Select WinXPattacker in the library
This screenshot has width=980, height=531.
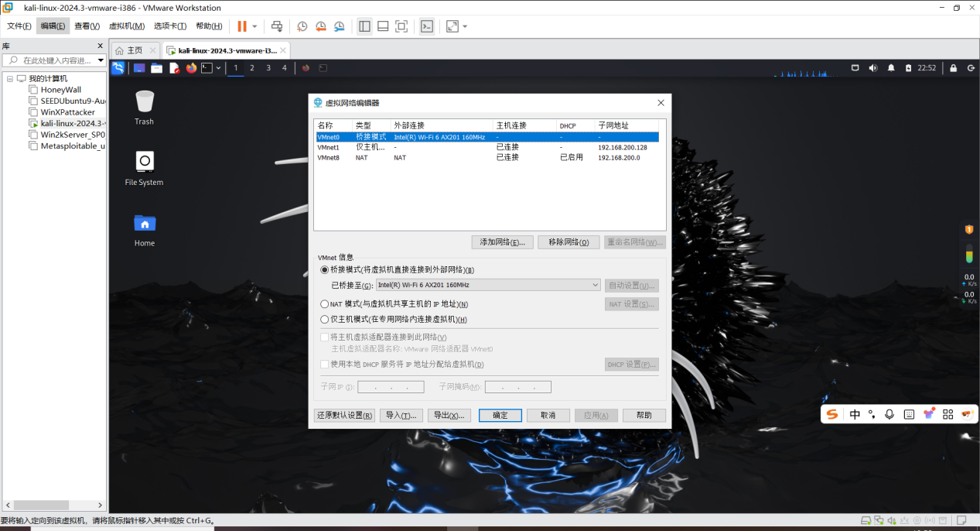tap(67, 112)
